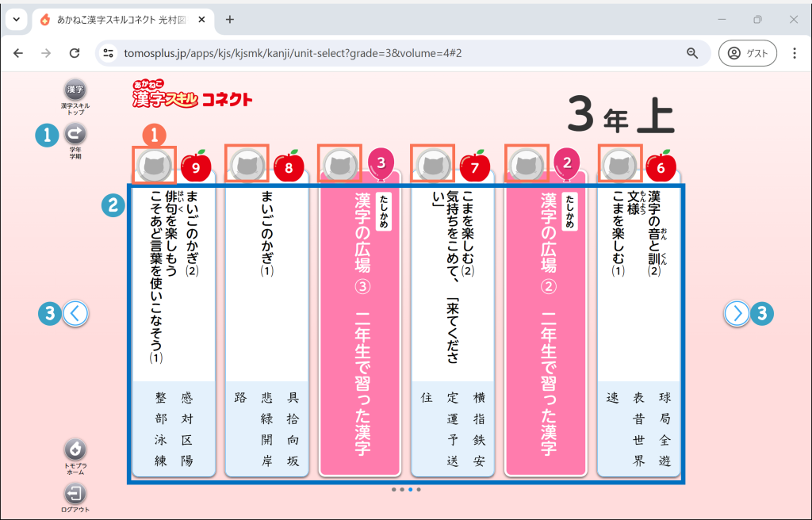Click kanji list 具拾向坂 on card 8
Viewport: 812px width, 520px height.
(293, 430)
